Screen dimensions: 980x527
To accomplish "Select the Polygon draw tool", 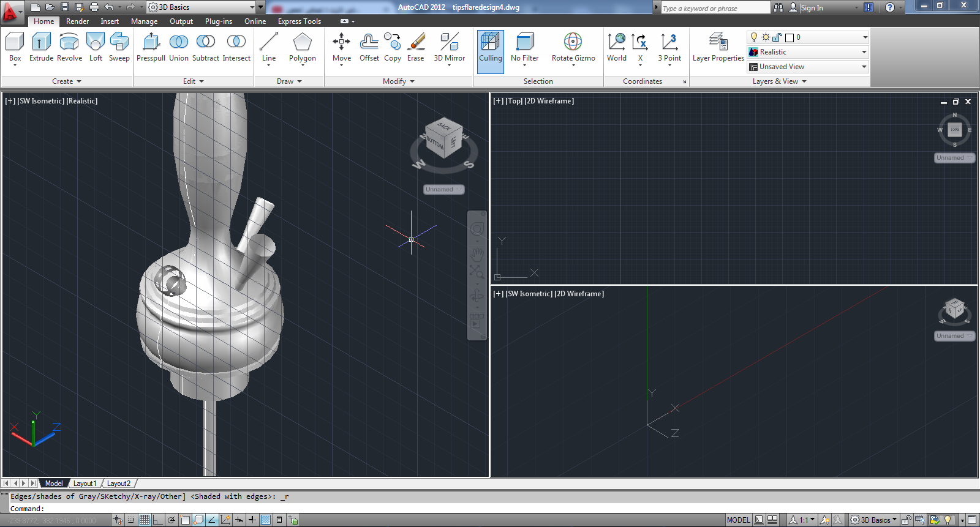I will (302, 48).
